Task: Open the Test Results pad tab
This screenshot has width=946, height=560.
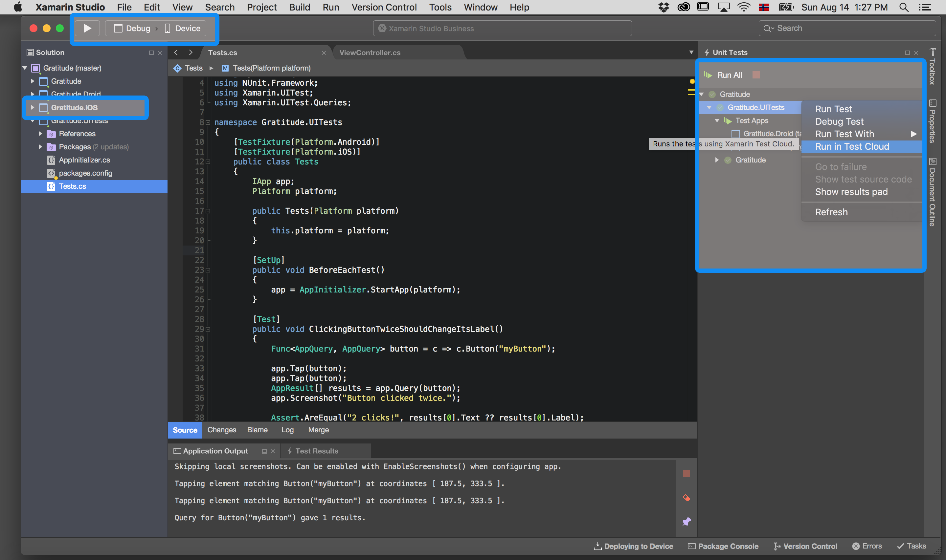Action: coord(313,451)
